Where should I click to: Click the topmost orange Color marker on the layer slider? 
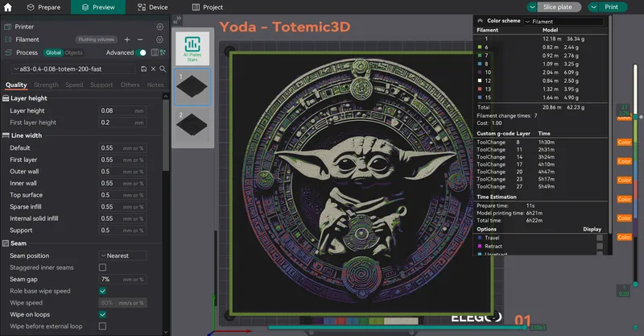point(624,118)
